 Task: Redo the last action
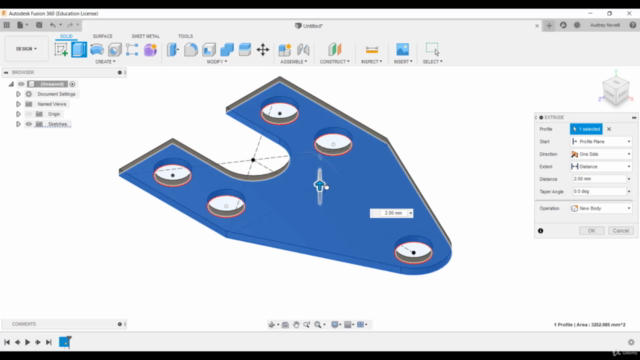point(70,25)
